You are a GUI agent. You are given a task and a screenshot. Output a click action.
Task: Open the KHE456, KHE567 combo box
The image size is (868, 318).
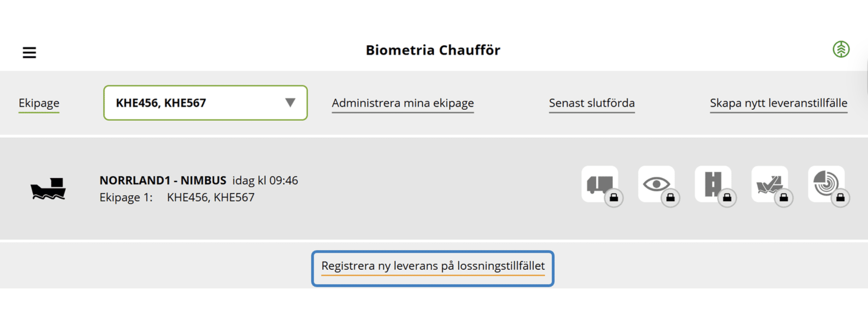pos(195,103)
